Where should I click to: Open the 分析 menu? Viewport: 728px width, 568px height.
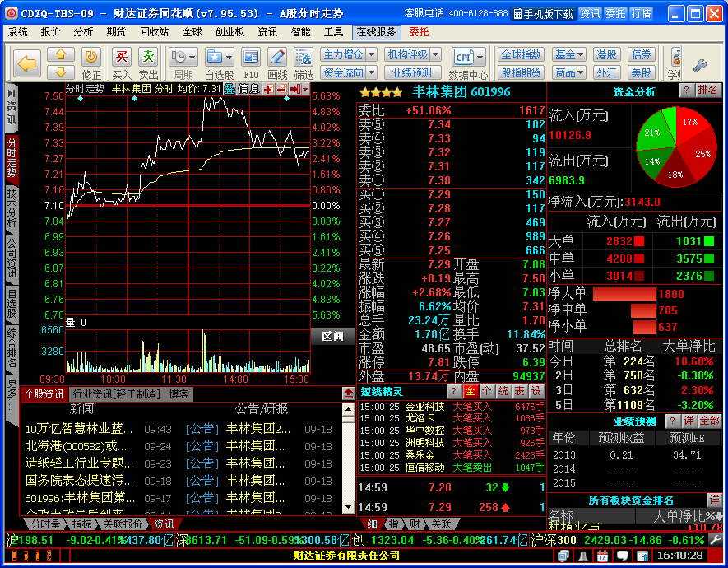[83, 32]
